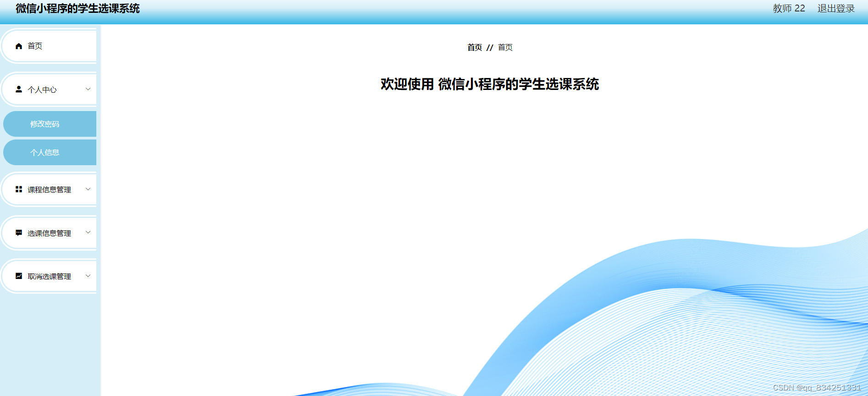Collapse the 个人中心 chevron
The image size is (868, 396).
[x=88, y=89]
